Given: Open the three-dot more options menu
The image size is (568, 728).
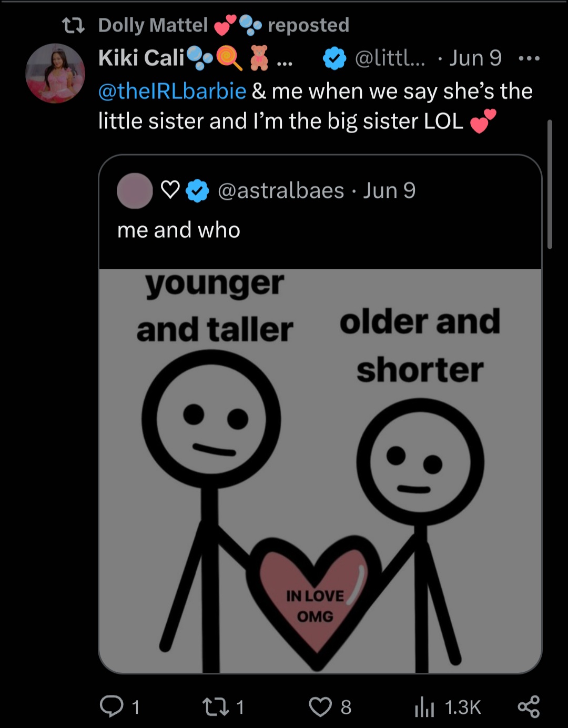Looking at the screenshot, I should 529,58.
